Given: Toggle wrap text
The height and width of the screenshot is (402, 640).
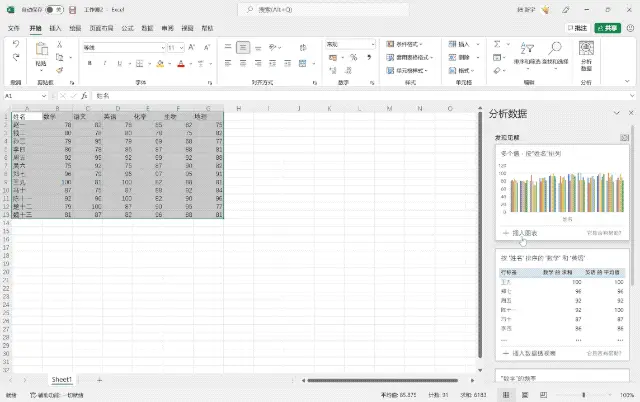Looking at the screenshot, I should click(x=302, y=48).
